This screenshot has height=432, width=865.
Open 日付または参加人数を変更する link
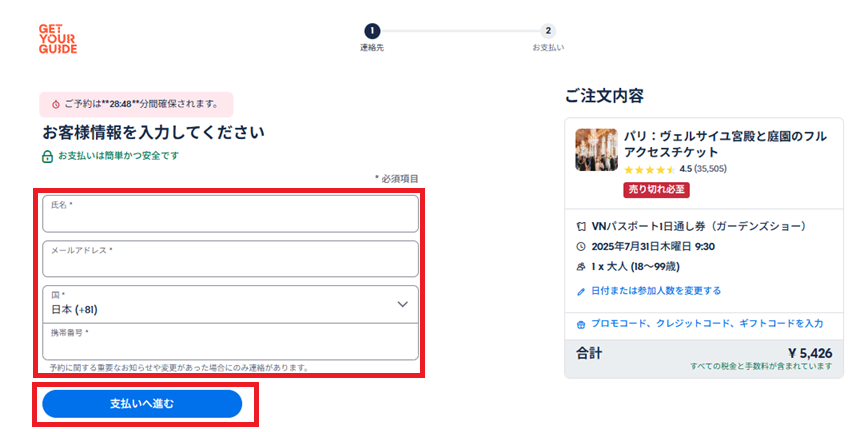656,291
